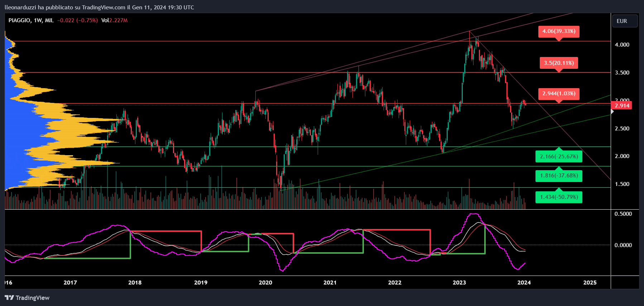Click the 0.0000 indicator axis label
This screenshot has width=644, height=306.
(623, 245)
